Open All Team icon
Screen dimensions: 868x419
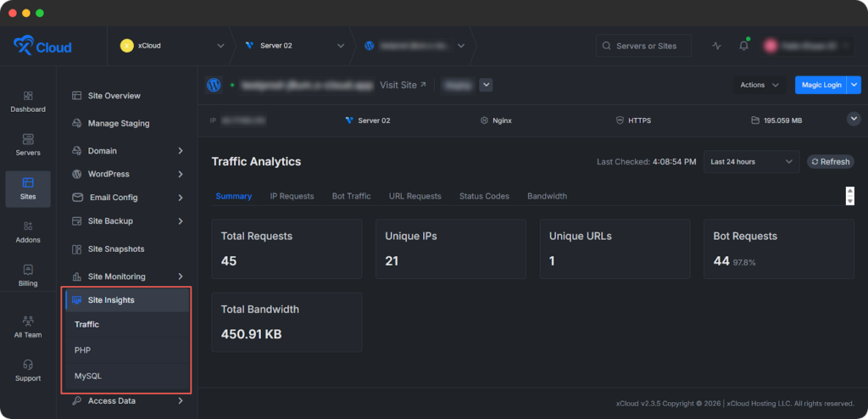coord(28,322)
